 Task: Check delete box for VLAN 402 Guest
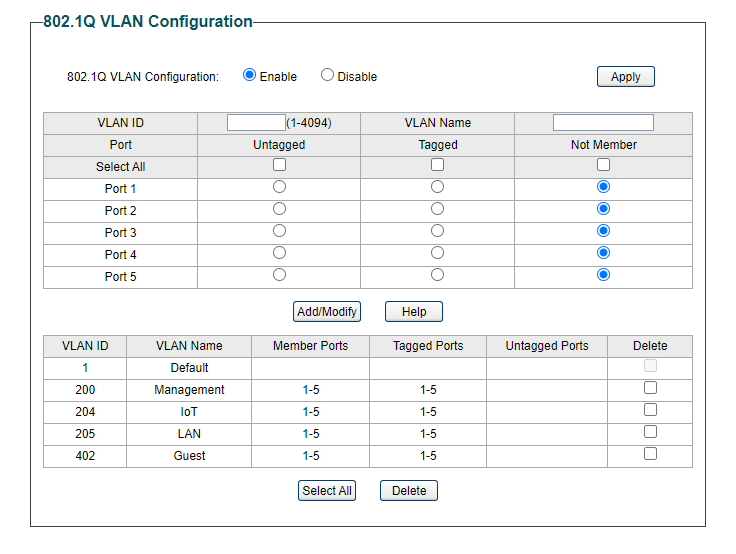tap(650, 454)
